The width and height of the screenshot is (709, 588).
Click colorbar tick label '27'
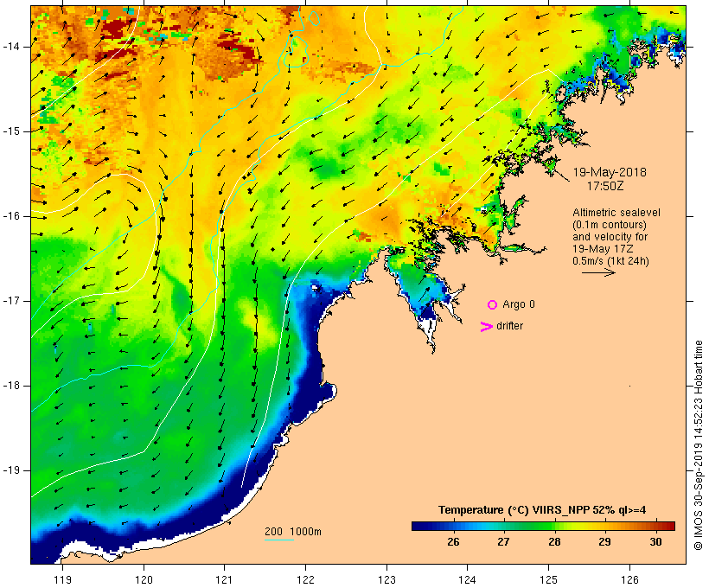(504, 542)
